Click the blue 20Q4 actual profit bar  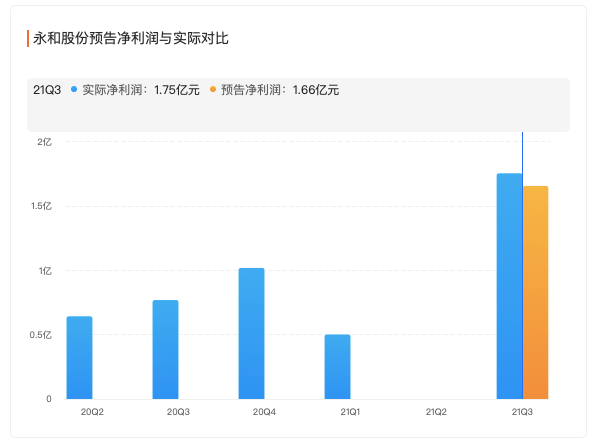tap(251, 334)
